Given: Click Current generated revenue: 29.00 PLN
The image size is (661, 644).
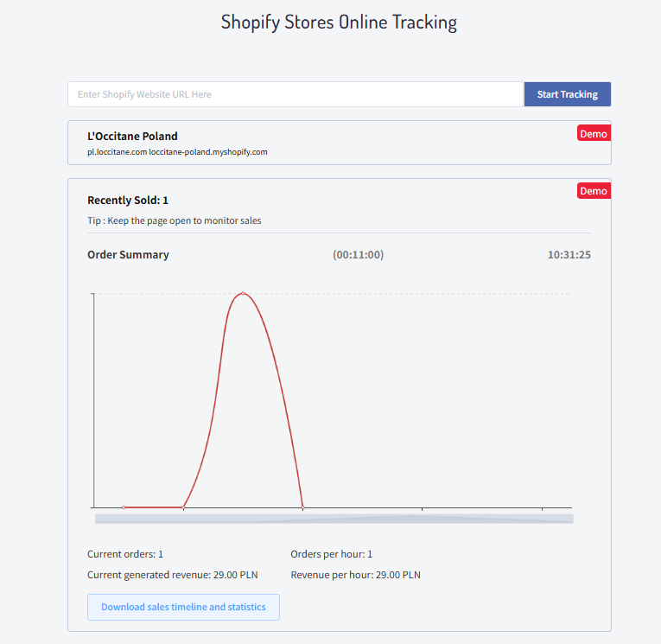Looking at the screenshot, I should 173,575.
